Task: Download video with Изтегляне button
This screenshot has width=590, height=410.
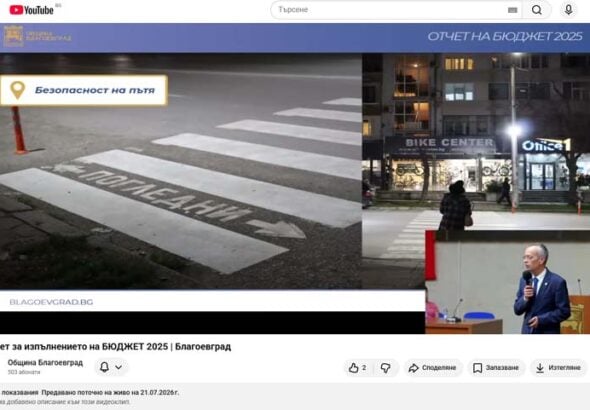Action: [x=558, y=367]
